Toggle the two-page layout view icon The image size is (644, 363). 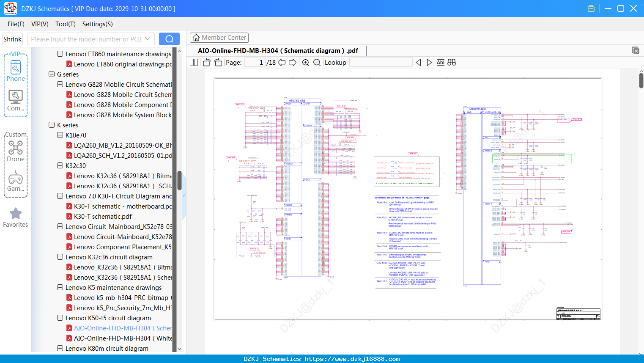click(x=194, y=62)
